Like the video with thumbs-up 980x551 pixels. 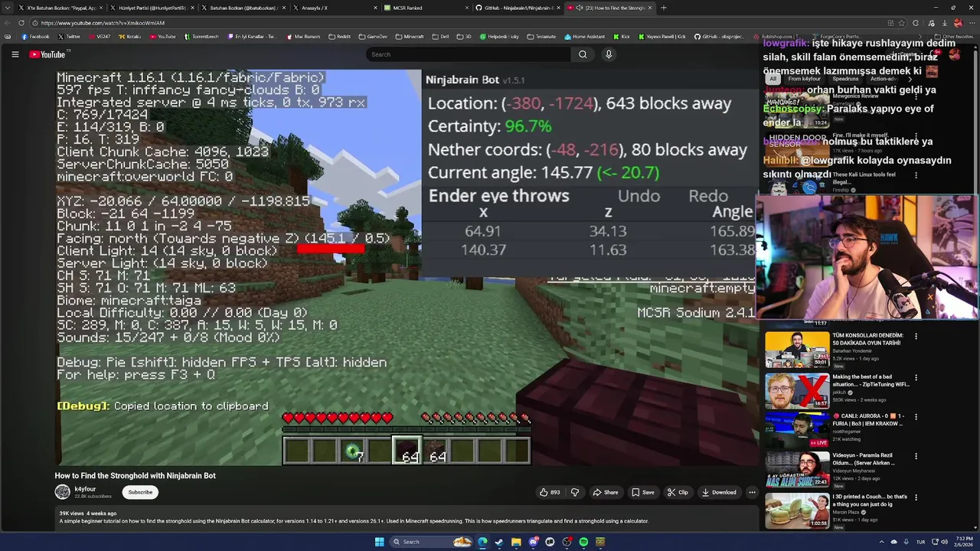[550, 492]
